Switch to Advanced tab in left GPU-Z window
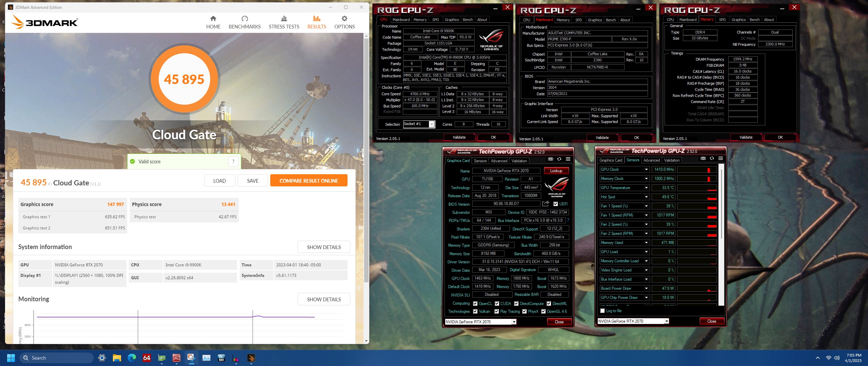The image size is (868, 366). (x=499, y=161)
